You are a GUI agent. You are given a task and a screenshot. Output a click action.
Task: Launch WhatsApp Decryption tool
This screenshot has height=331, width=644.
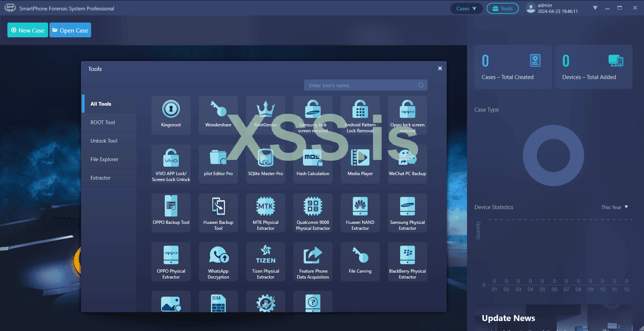(218, 262)
